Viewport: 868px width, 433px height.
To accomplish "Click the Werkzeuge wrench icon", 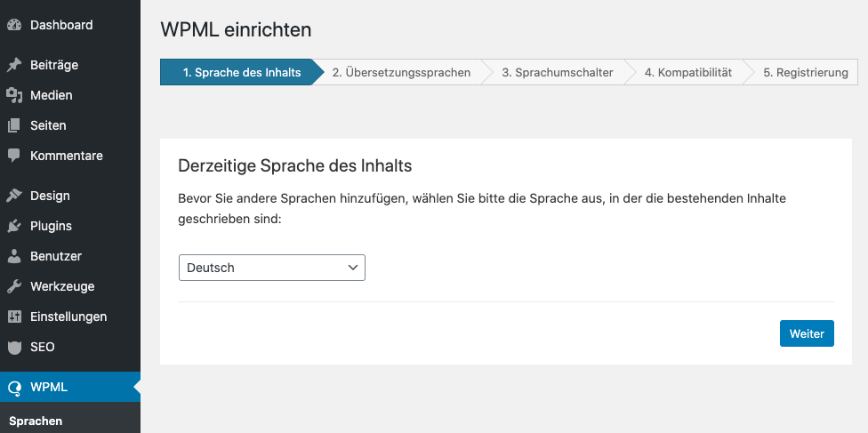I will click(x=14, y=286).
